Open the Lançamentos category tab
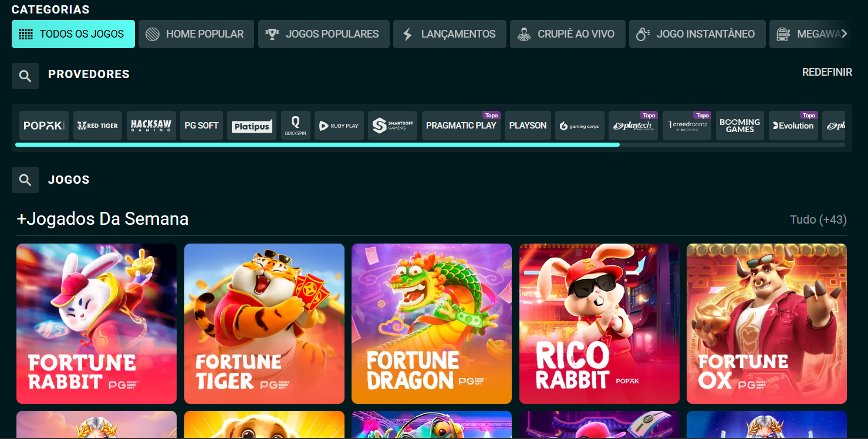The height and width of the screenshot is (439, 868). 450,33
